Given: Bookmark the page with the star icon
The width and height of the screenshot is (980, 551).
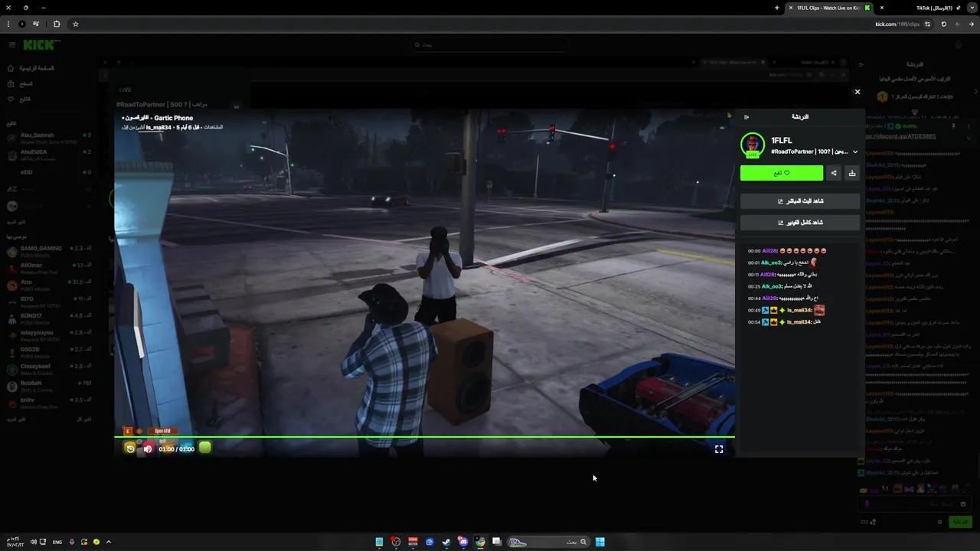Looking at the screenshot, I should (x=76, y=24).
